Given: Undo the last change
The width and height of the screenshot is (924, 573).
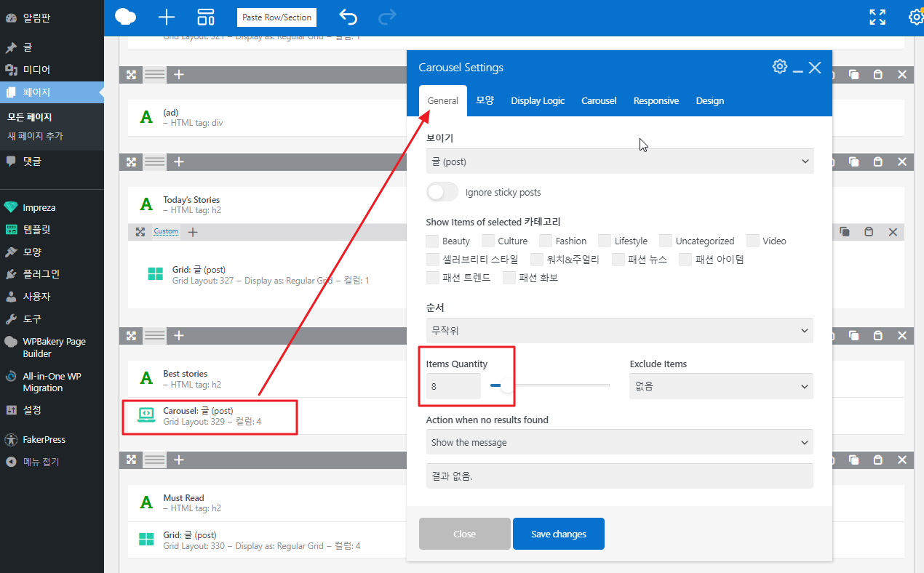Looking at the screenshot, I should point(349,17).
